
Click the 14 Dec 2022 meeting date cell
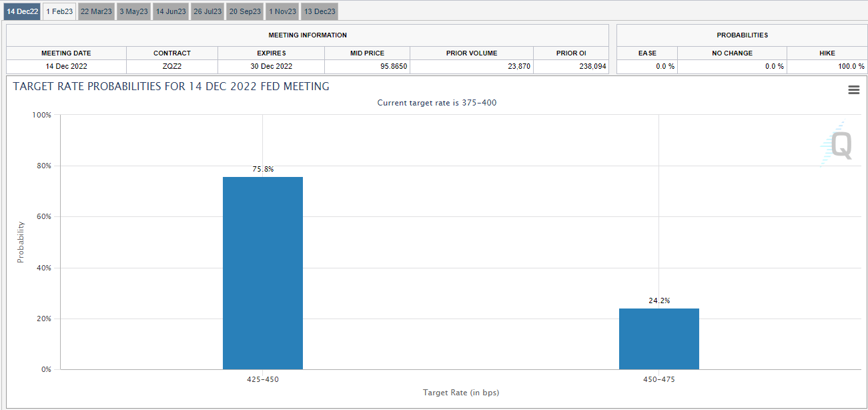click(66, 66)
